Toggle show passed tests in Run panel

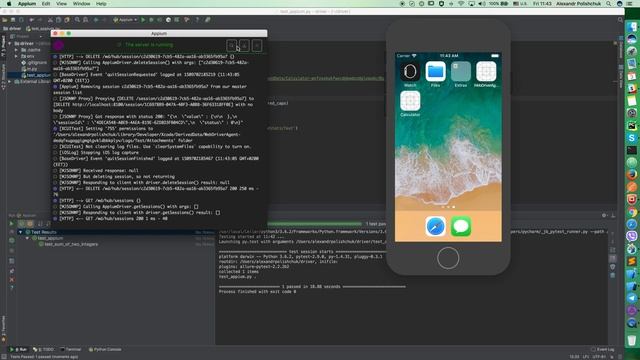tap(22, 224)
